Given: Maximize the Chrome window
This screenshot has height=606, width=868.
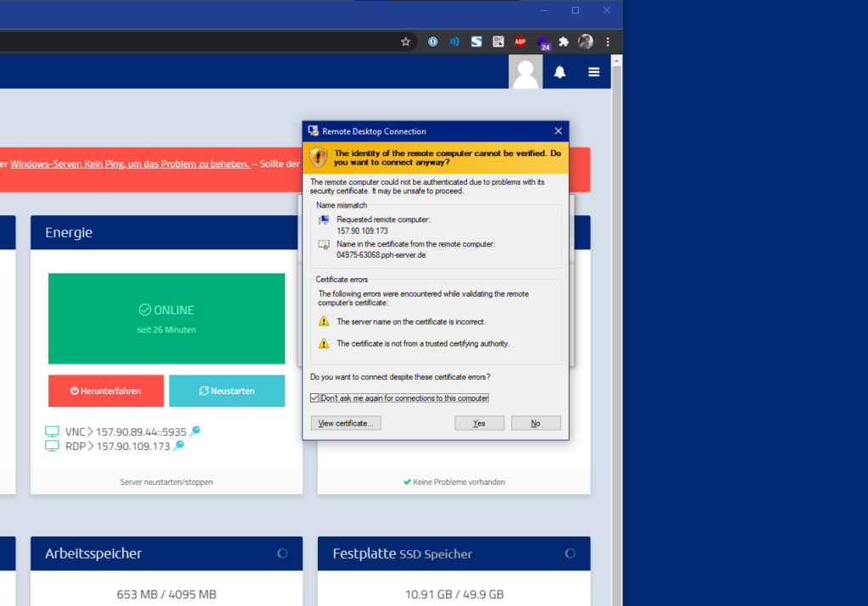Looking at the screenshot, I should [x=576, y=10].
